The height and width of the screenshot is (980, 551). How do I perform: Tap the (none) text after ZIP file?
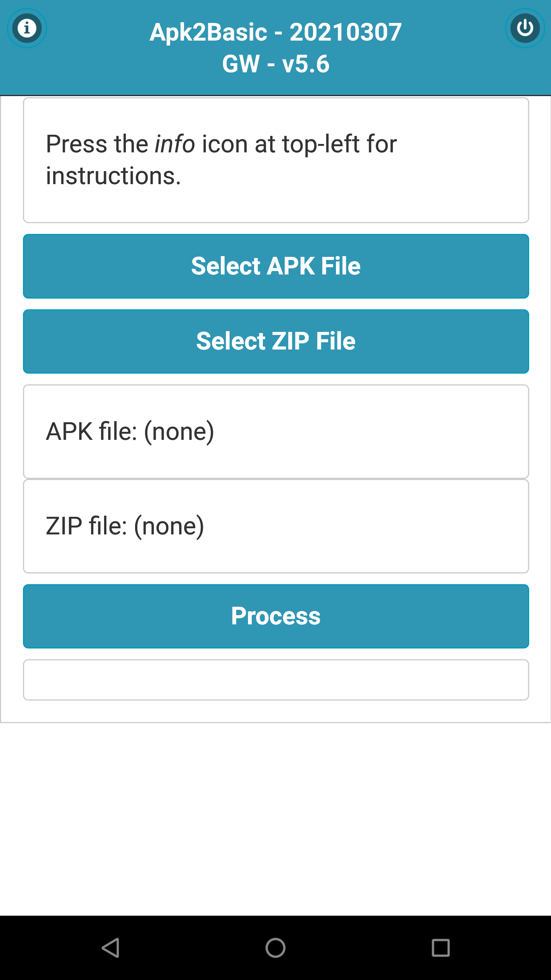pos(169,526)
